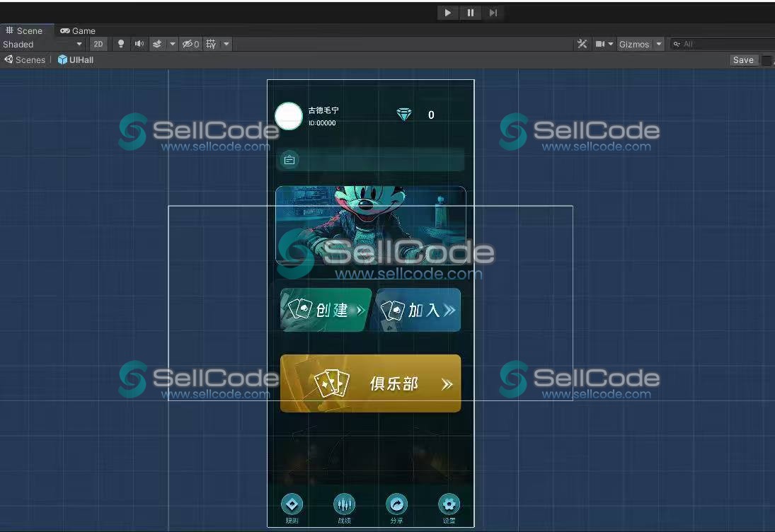Select the 分享 label text

coord(397,521)
